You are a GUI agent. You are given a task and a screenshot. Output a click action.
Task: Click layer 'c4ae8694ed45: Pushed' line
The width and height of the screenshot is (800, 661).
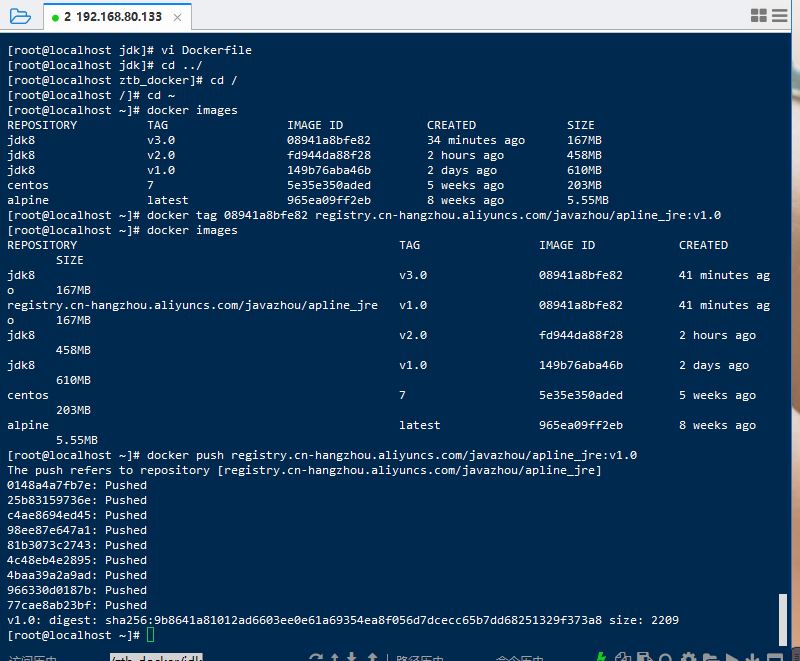77,515
